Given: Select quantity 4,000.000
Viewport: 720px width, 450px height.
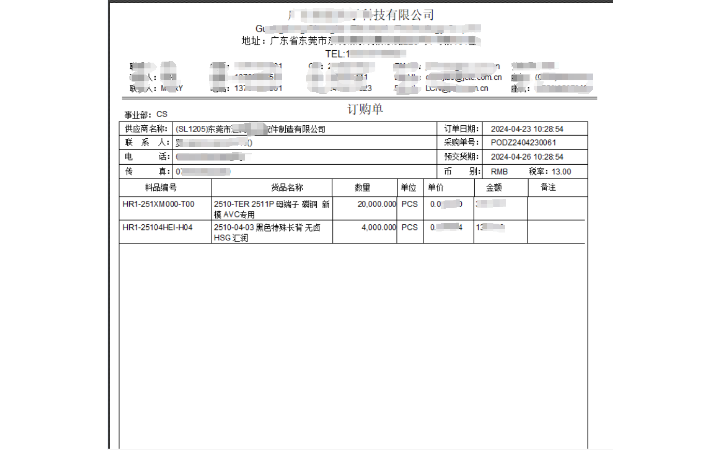Looking at the screenshot, I should click(378, 227).
